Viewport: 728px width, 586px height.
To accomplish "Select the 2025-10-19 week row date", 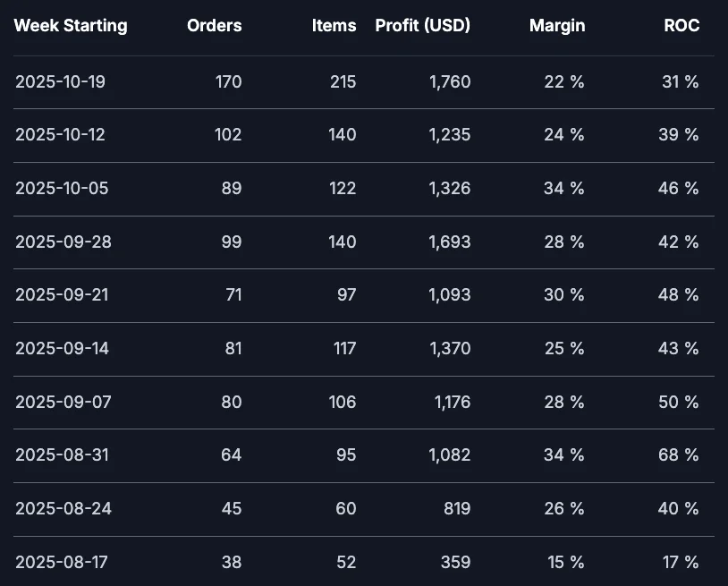I will point(63,82).
